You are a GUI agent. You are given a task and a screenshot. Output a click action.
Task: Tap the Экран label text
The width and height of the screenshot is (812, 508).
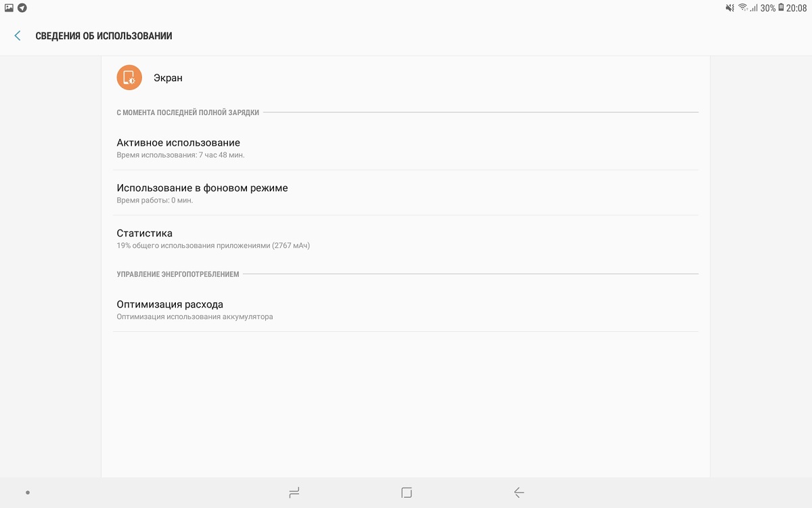(x=168, y=78)
